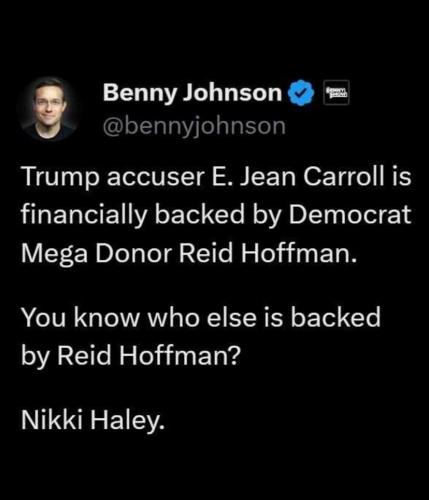
Task: Click the question mark after Hoffman
Action: [x=235, y=355]
